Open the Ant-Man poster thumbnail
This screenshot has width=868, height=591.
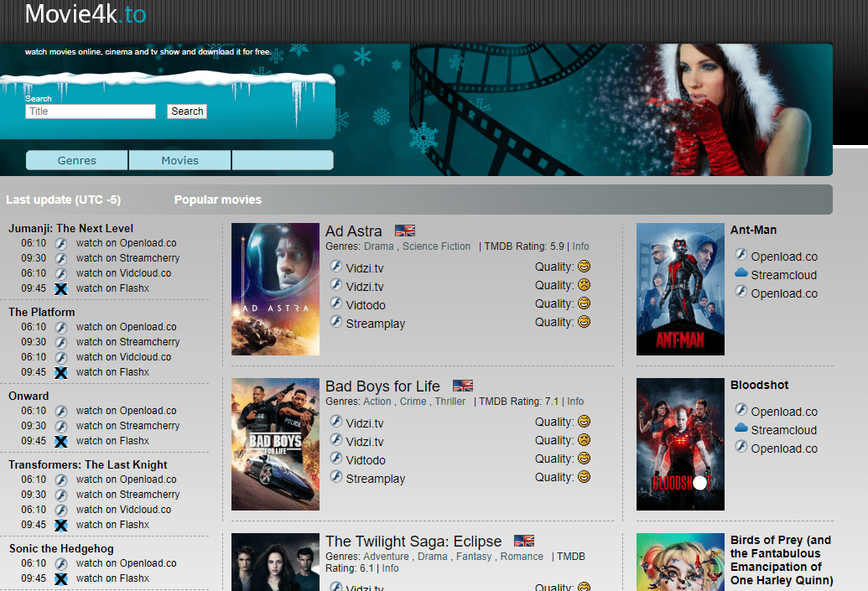click(680, 289)
